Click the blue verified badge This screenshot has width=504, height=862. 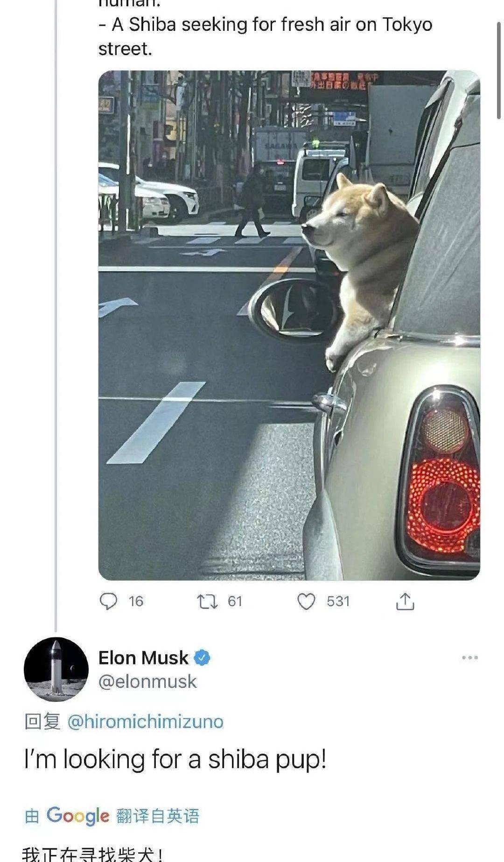202,657
